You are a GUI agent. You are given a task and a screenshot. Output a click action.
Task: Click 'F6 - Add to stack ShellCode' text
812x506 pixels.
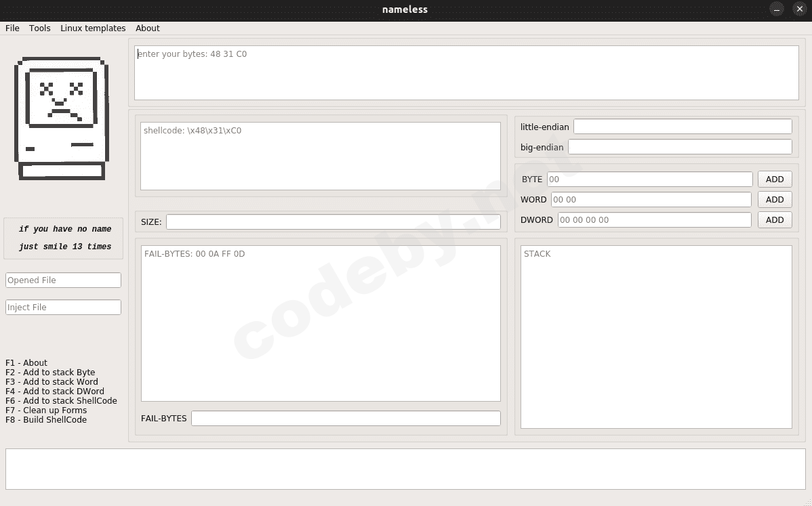point(61,400)
